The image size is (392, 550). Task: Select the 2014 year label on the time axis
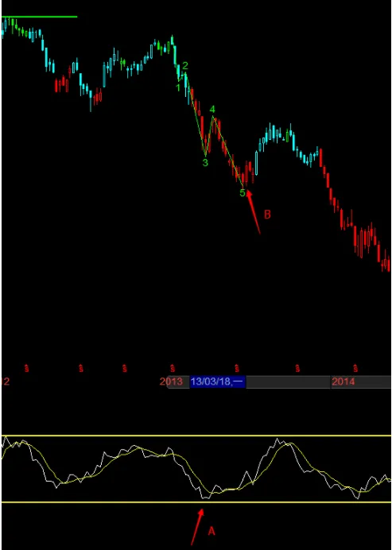[x=343, y=382]
